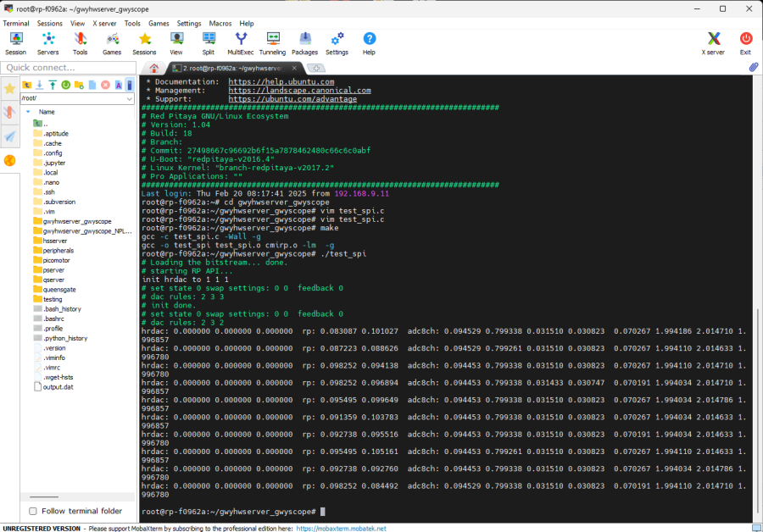The height and width of the screenshot is (532, 763).
Task: Follow the mobaxterm.mobatek.net link
Action: point(340,528)
